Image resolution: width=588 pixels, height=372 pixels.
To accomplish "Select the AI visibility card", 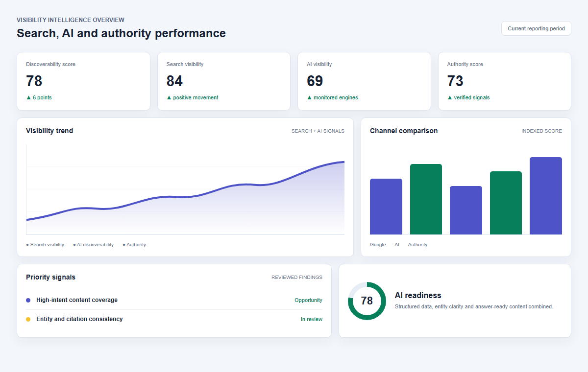I will pyautogui.click(x=364, y=81).
